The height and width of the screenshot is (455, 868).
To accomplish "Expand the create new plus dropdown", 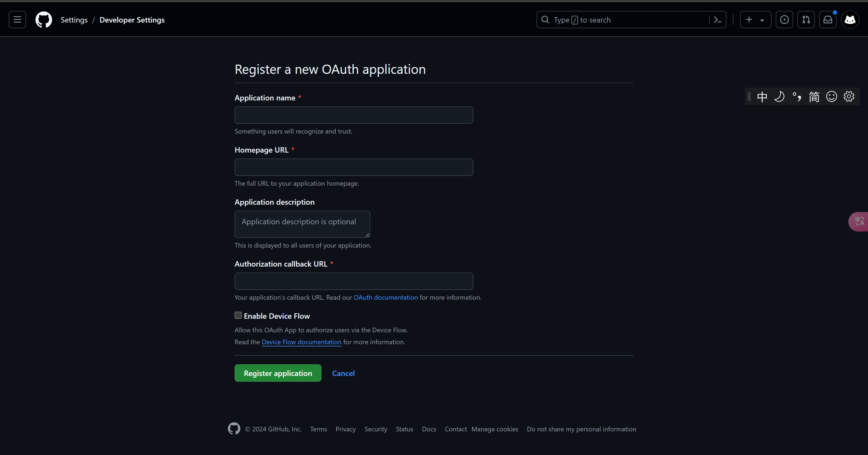I will [x=755, y=20].
